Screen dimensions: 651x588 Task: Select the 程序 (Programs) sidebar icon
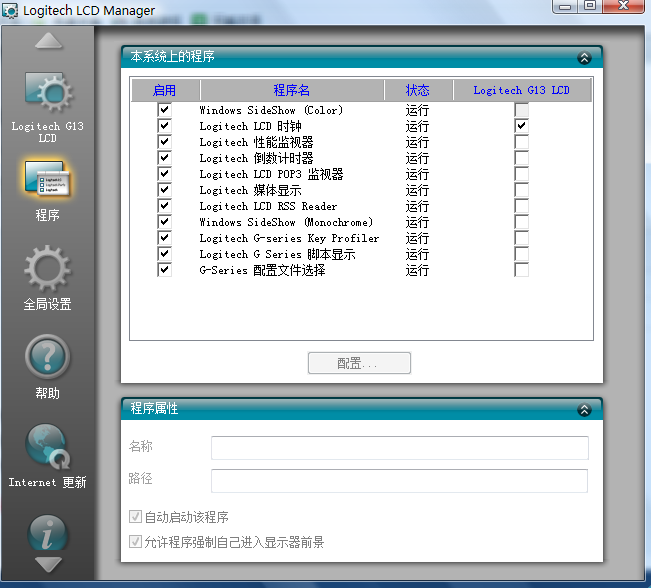coord(47,179)
